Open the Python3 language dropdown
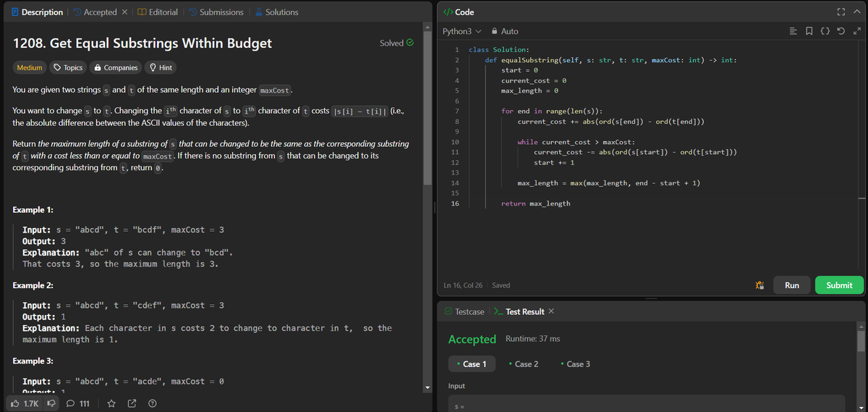 462,32
